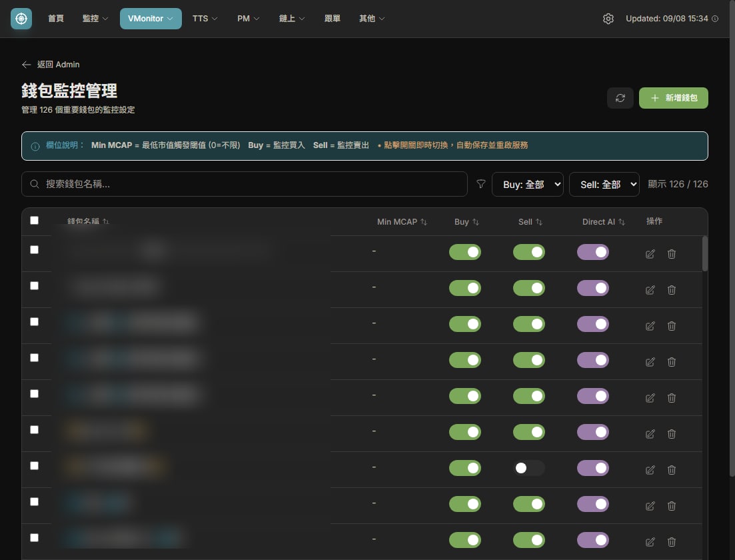This screenshot has width=735, height=560.
Task: Tick the select-all checkbox in table header
Action: [34, 221]
